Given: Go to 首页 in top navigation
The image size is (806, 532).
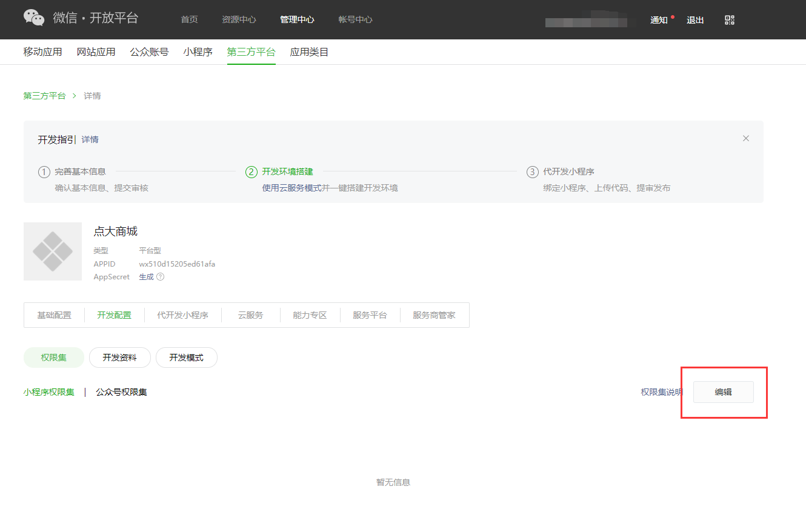Looking at the screenshot, I should pyautogui.click(x=189, y=19).
